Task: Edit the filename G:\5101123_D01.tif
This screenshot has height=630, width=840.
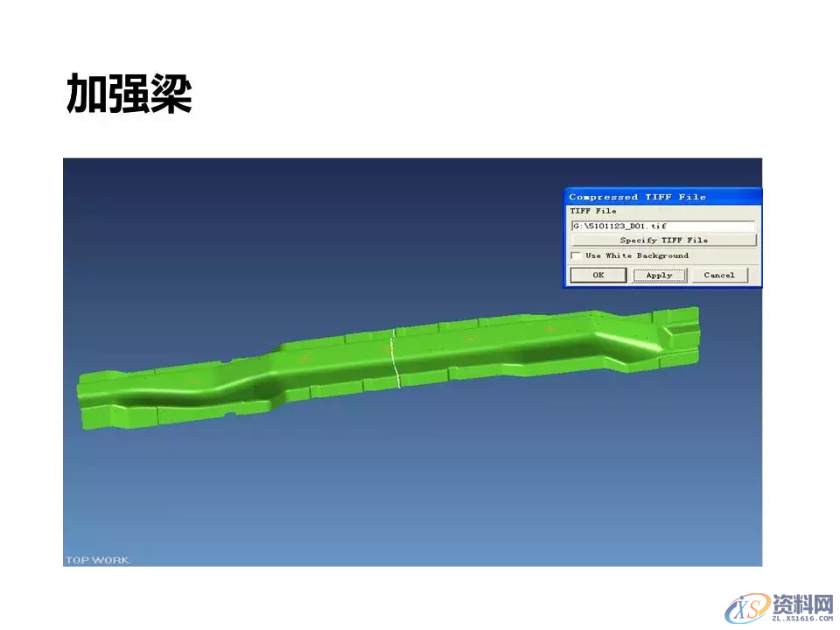Action: 618,226
